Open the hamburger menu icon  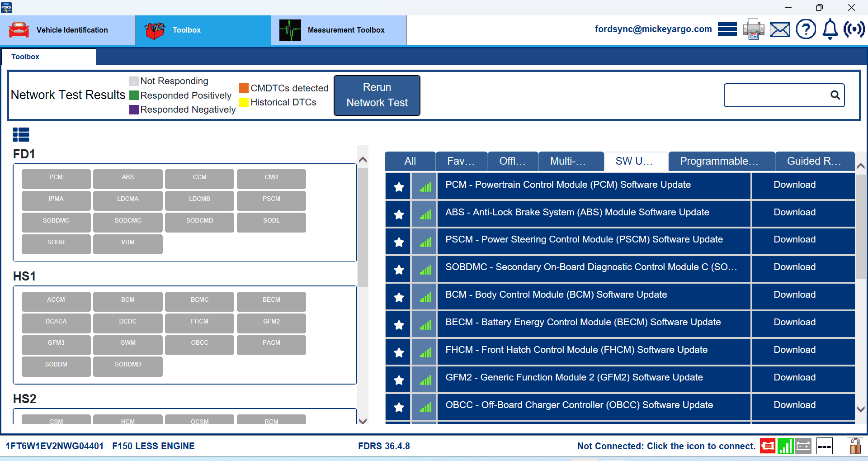pos(727,29)
